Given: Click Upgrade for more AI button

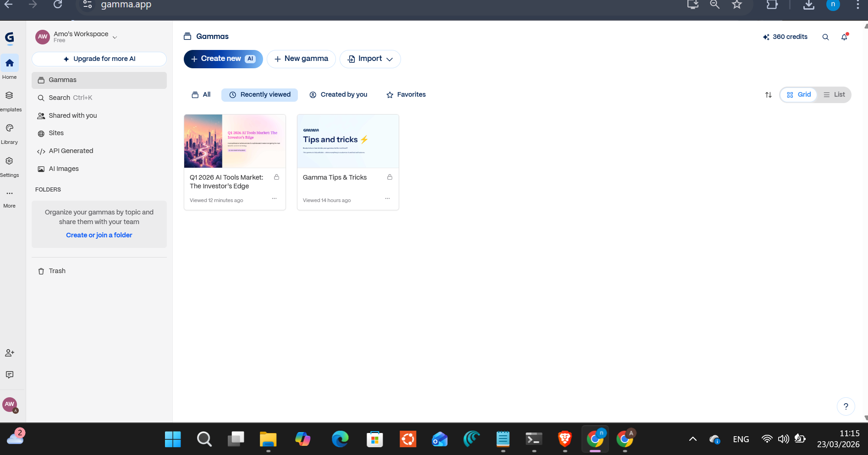Looking at the screenshot, I should point(99,59).
